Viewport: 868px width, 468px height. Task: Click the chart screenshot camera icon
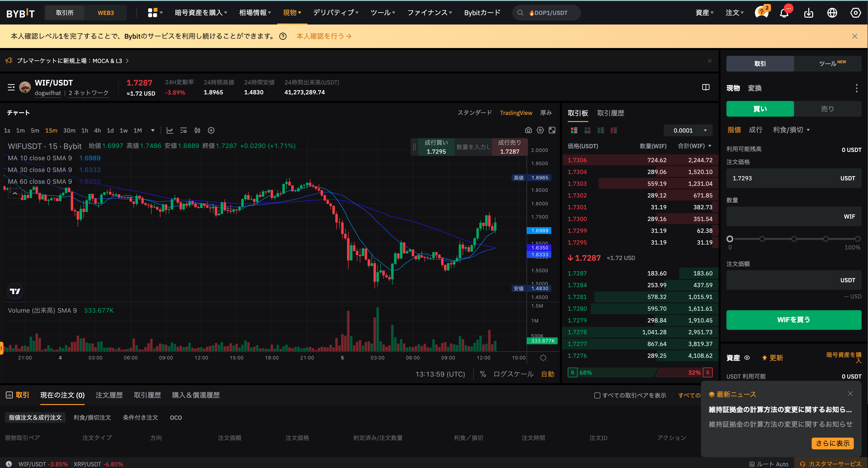tap(528, 130)
